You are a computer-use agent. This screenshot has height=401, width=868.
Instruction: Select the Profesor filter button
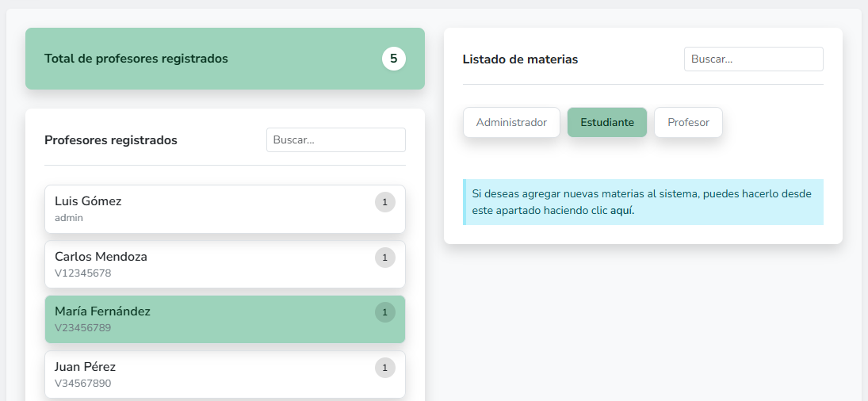point(688,122)
